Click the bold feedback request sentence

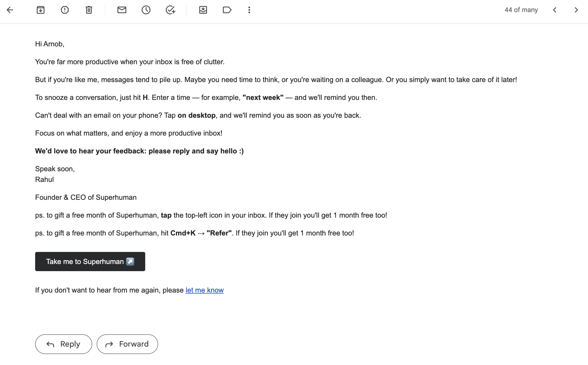tap(139, 151)
